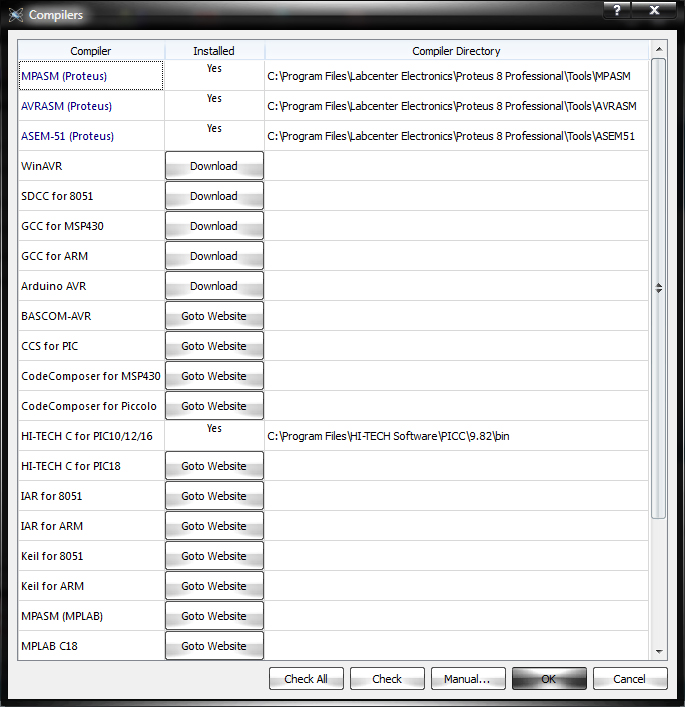This screenshot has width=685, height=707.
Task: Go to Keil for ARM website
Action: pyautogui.click(x=214, y=586)
